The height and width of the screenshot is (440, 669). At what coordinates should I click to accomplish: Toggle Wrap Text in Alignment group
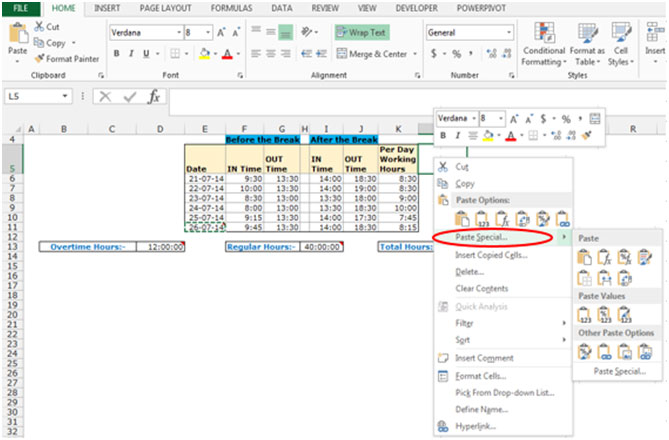tap(361, 32)
